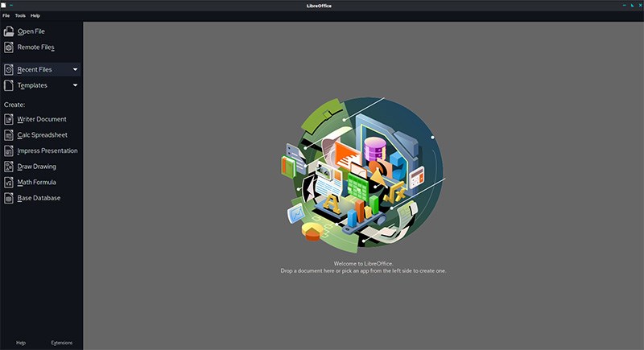Click the Recent Files clock icon
644x350 pixels.
point(9,70)
